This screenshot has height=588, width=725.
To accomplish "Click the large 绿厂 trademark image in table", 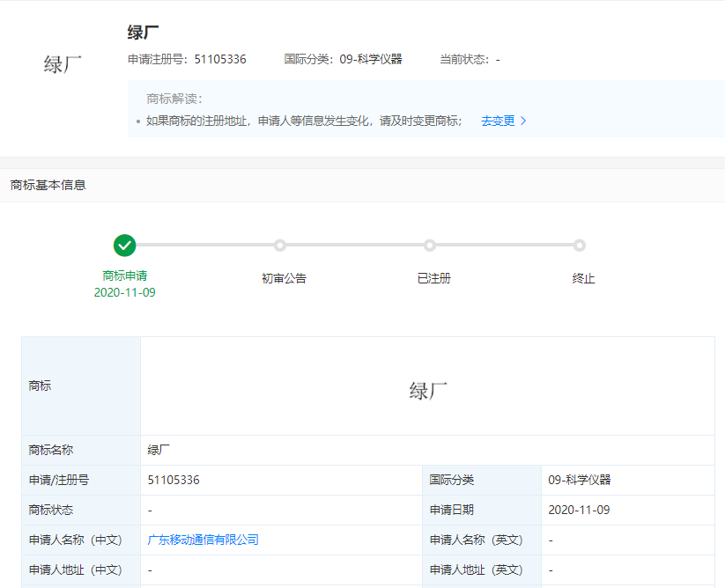I will point(429,391).
